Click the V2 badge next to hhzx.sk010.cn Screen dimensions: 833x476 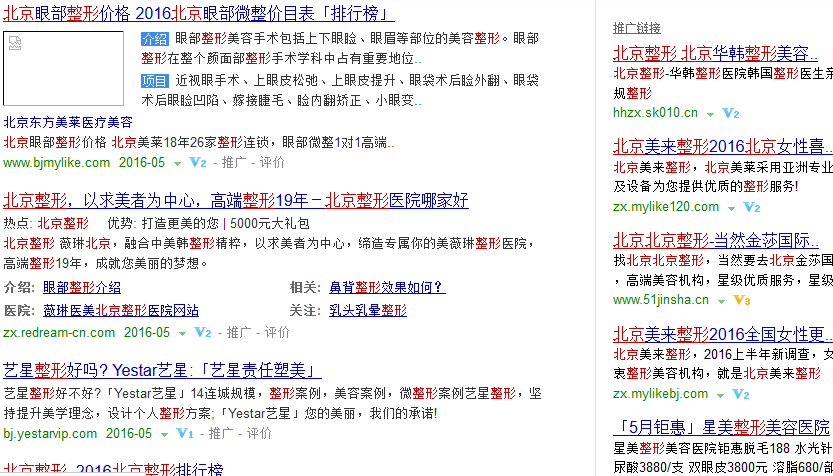tap(731, 114)
